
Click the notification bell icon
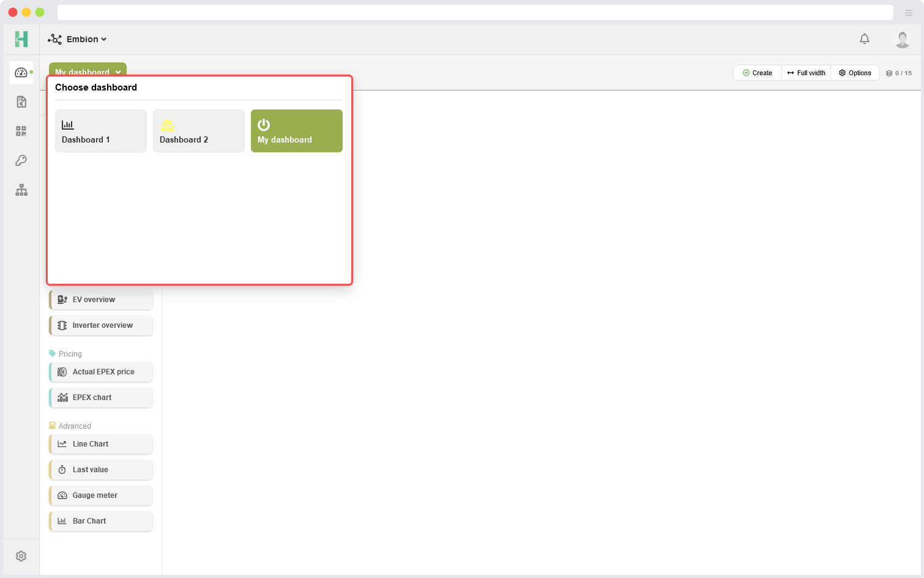coord(864,39)
